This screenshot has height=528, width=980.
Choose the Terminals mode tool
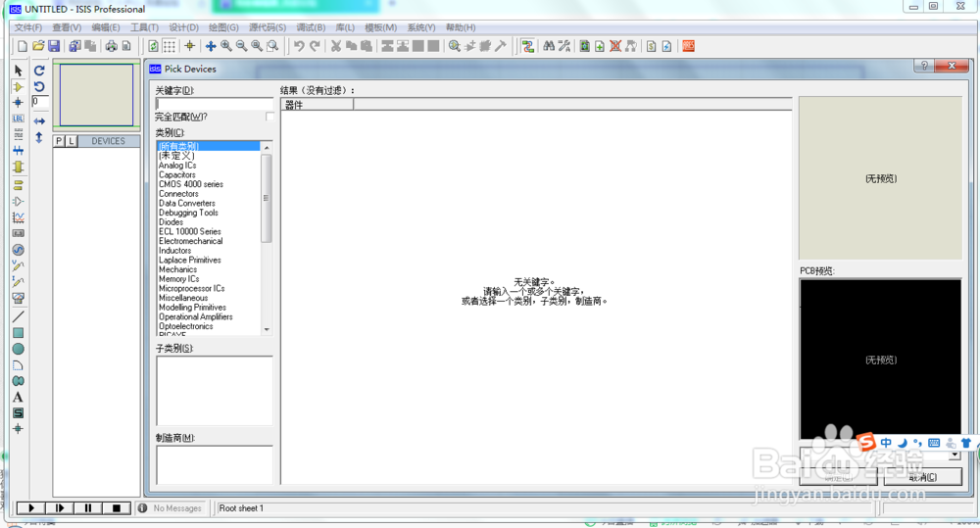18,185
